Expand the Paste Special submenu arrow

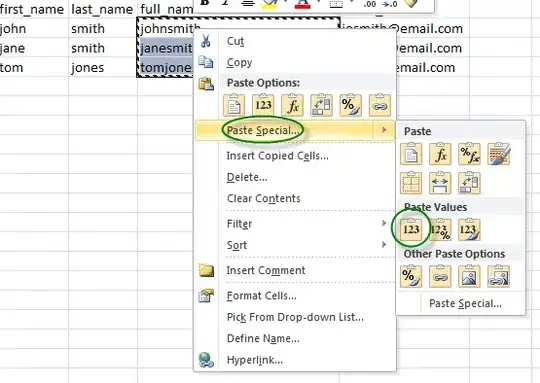[384, 130]
